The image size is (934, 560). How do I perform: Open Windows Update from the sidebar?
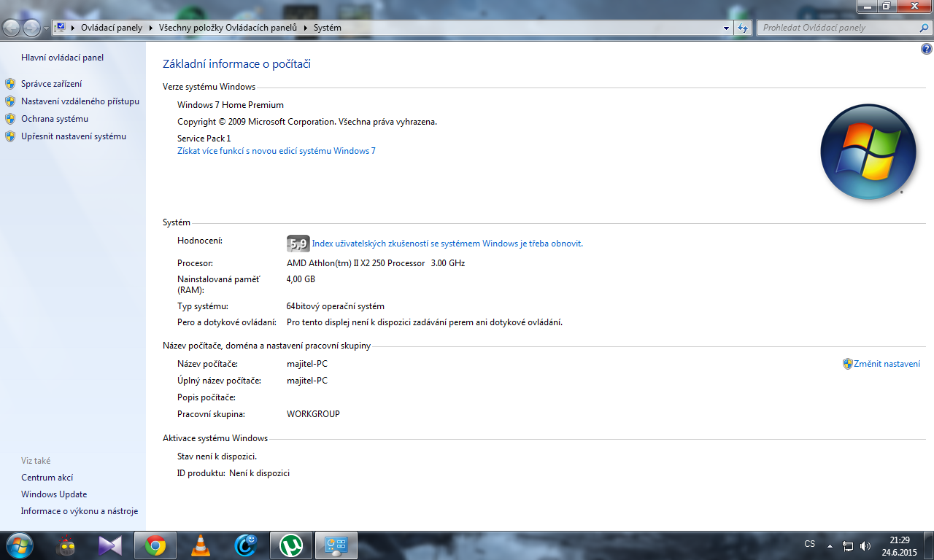[x=54, y=494]
